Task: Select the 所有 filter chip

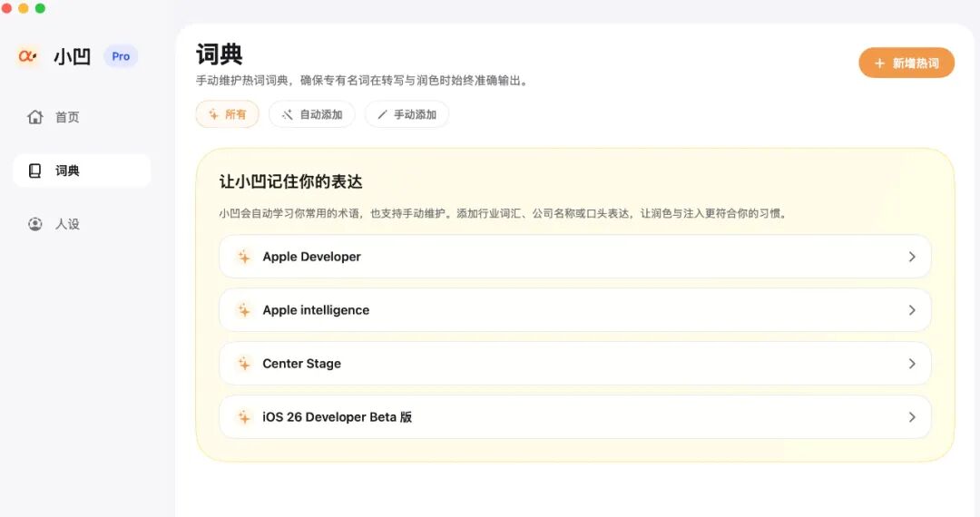Action: click(x=227, y=114)
